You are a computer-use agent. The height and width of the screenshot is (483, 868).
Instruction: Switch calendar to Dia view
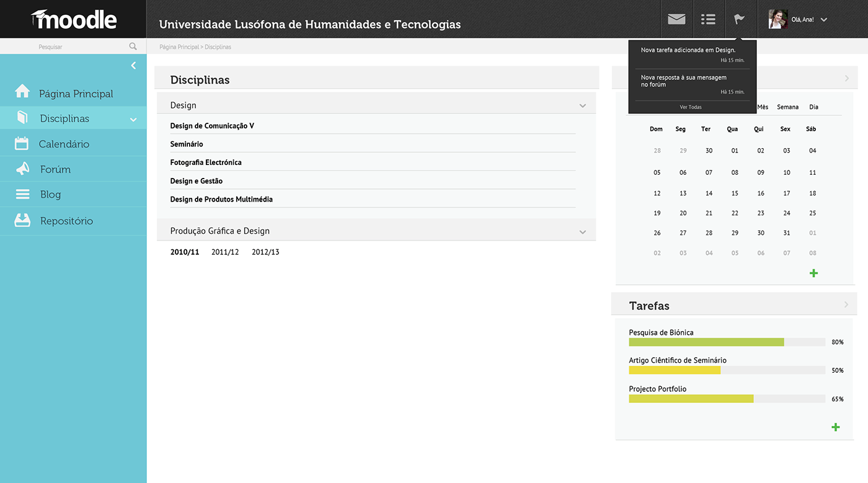[814, 107]
